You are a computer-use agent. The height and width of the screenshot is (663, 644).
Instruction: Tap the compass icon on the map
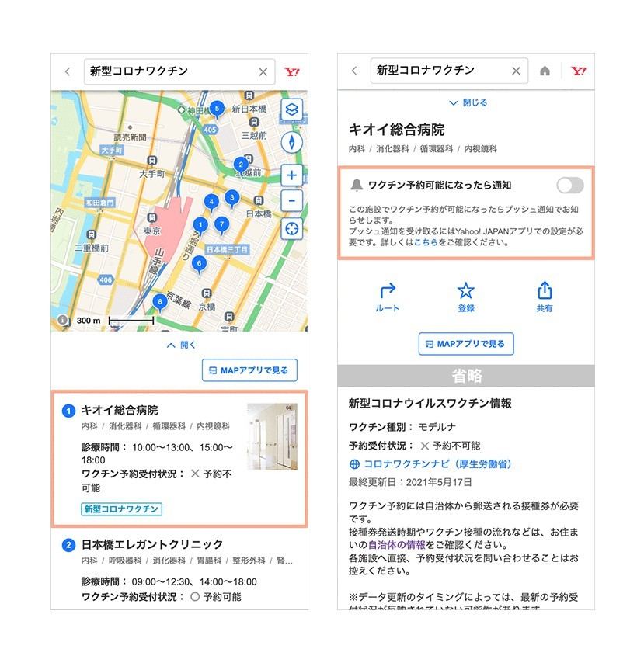(292, 142)
